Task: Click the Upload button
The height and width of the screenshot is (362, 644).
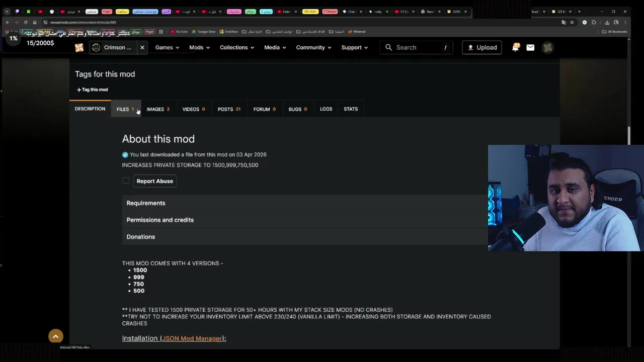Action: (481, 47)
